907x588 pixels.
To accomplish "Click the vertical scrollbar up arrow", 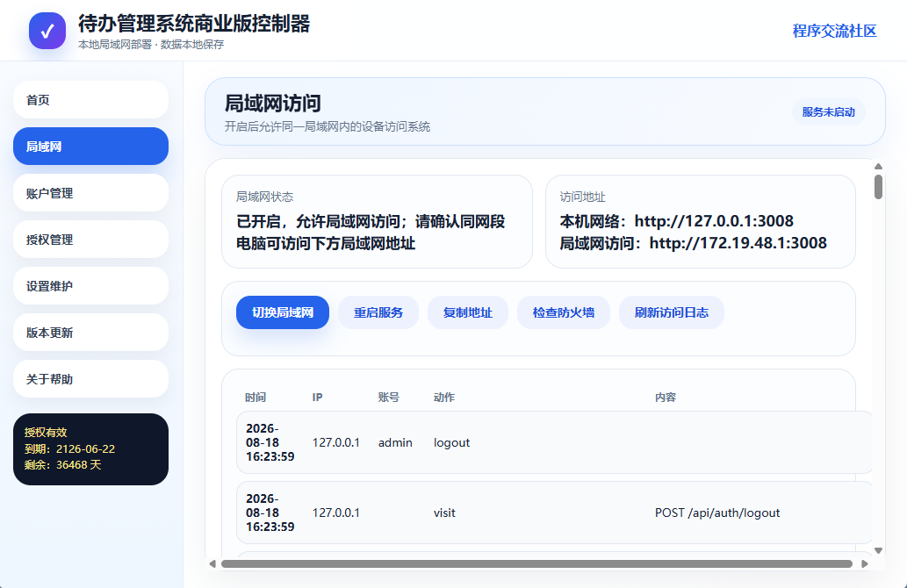I will click(878, 167).
